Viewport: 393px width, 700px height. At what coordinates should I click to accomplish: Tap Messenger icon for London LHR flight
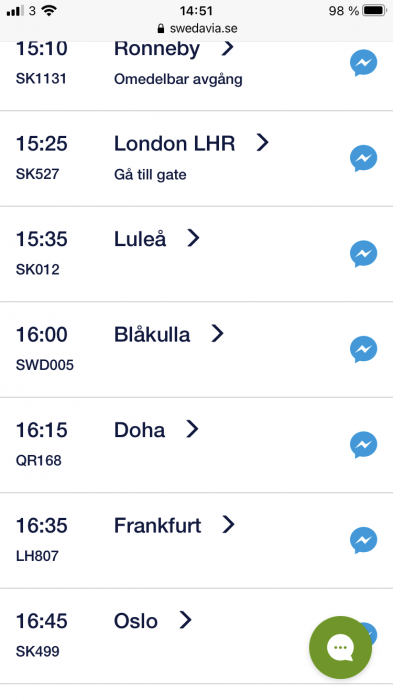[364, 158]
